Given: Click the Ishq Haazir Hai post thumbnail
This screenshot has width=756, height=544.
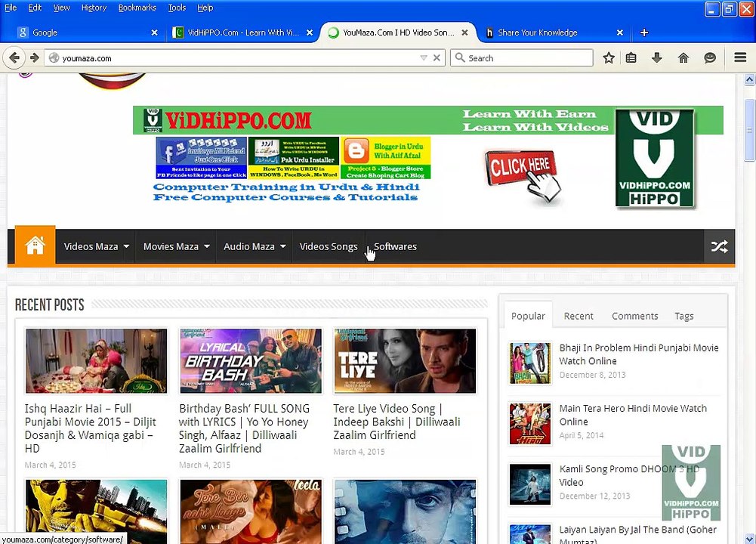Looking at the screenshot, I should click(96, 361).
